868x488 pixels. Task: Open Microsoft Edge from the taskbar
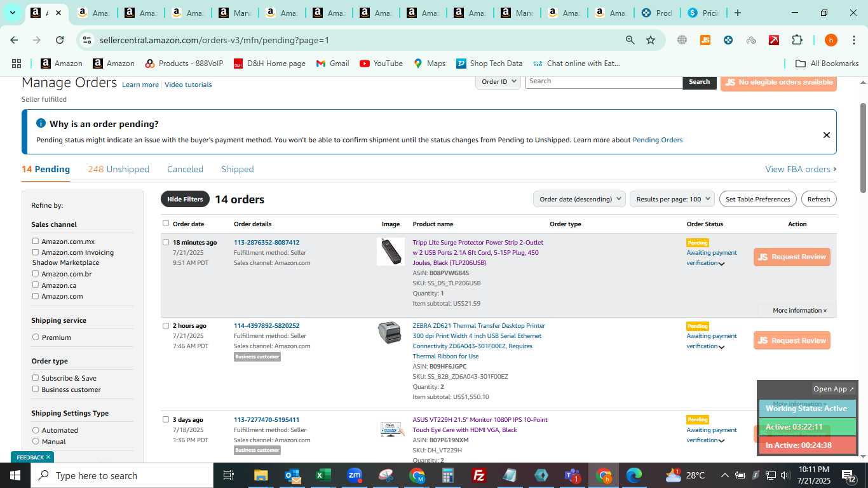pos(634,475)
